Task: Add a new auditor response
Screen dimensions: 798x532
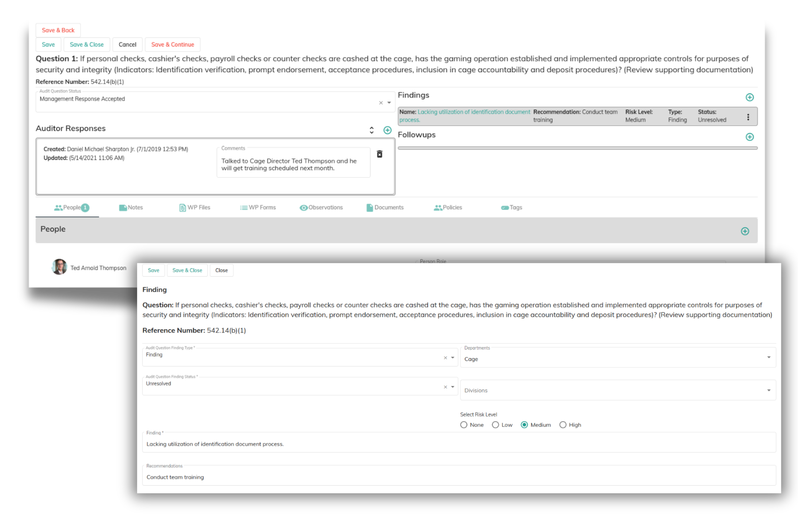Action: pos(387,130)
